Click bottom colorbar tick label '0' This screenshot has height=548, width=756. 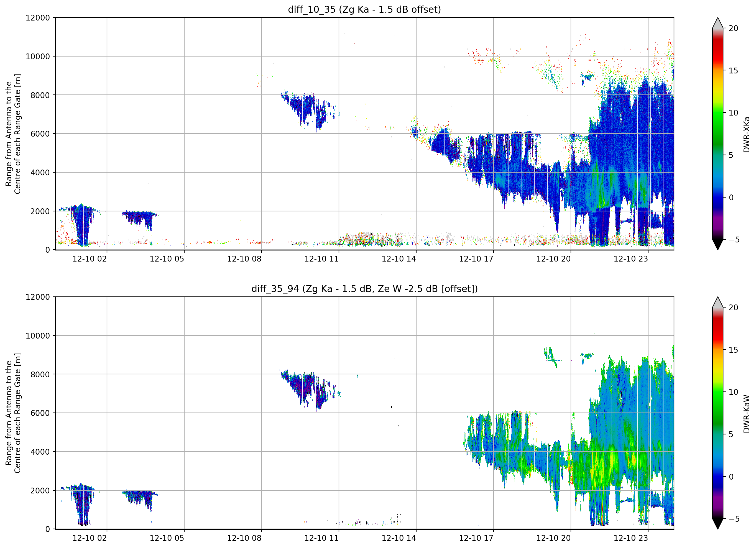(x=731, y=477)
